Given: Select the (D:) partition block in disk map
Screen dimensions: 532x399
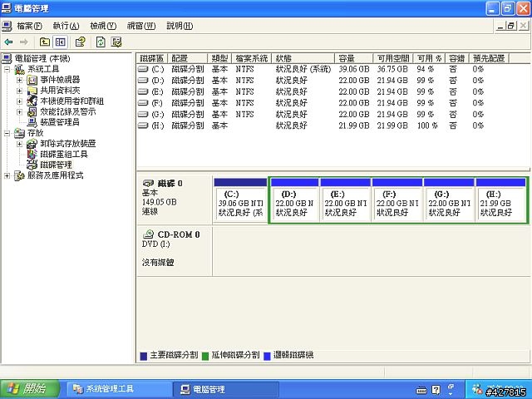Looking at the screenshot, I should click(x=294, y=200).
